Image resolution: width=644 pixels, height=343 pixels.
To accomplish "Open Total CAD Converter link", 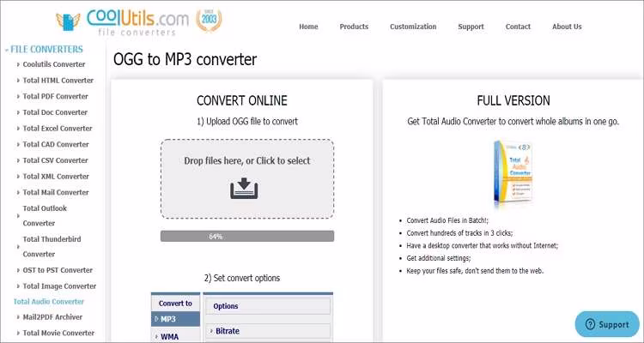I will [x=56, y=144].
